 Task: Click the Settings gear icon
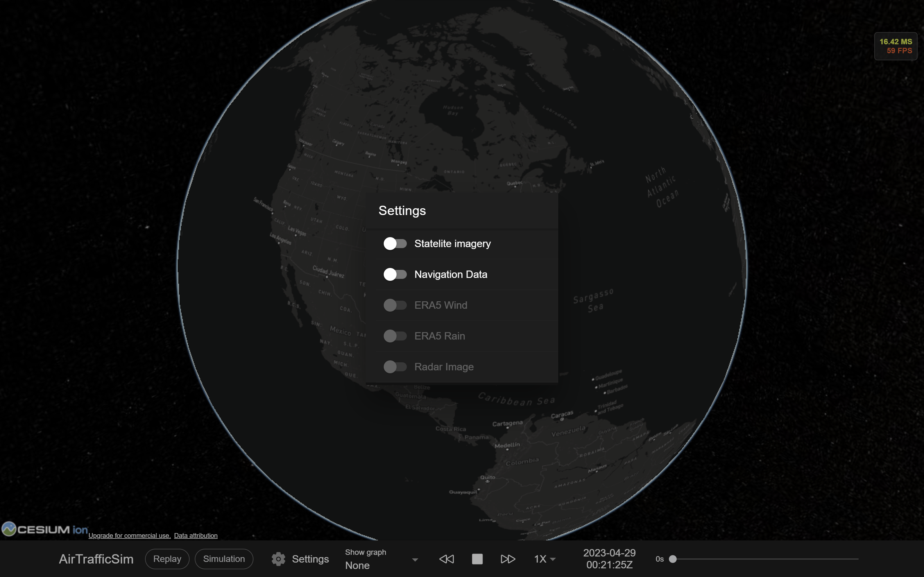point(278,559)
